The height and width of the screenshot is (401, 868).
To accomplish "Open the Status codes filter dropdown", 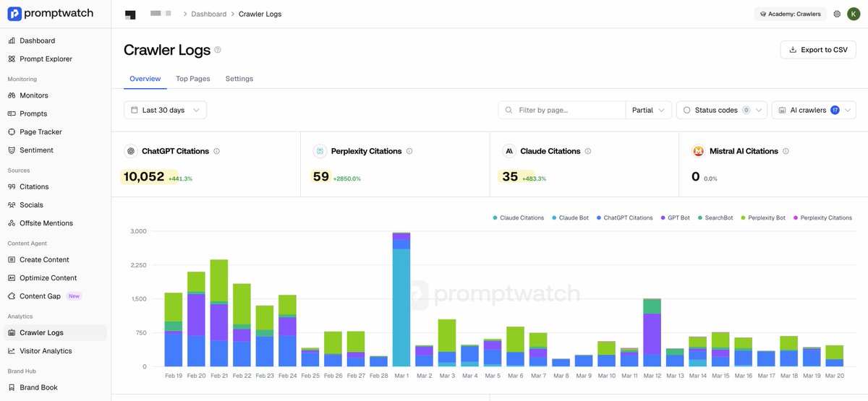I will [x=723, y=110].
